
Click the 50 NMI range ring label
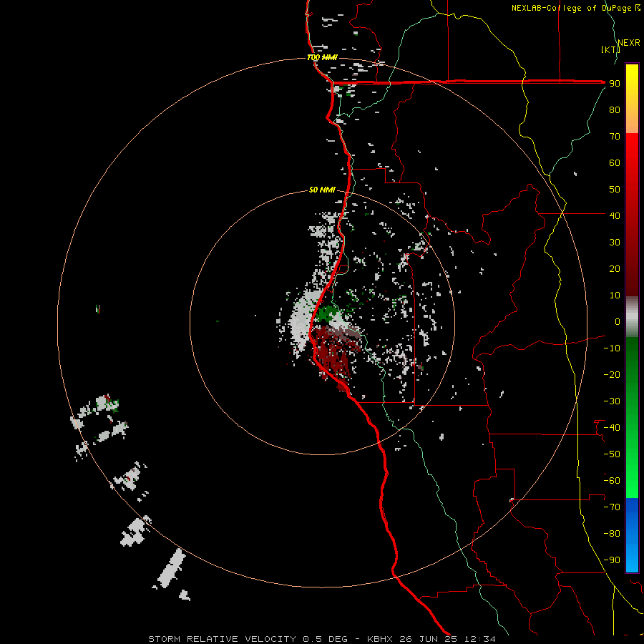[322, 190]
